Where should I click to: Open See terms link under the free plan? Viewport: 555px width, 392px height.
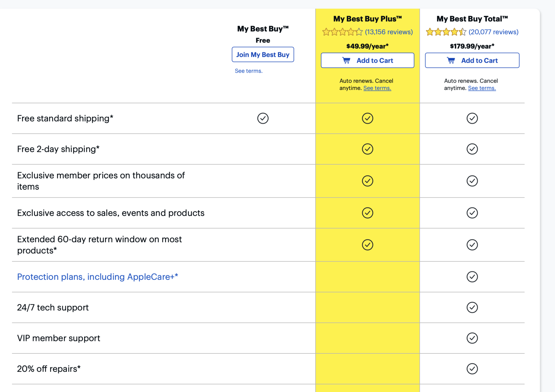pos(248,71)
